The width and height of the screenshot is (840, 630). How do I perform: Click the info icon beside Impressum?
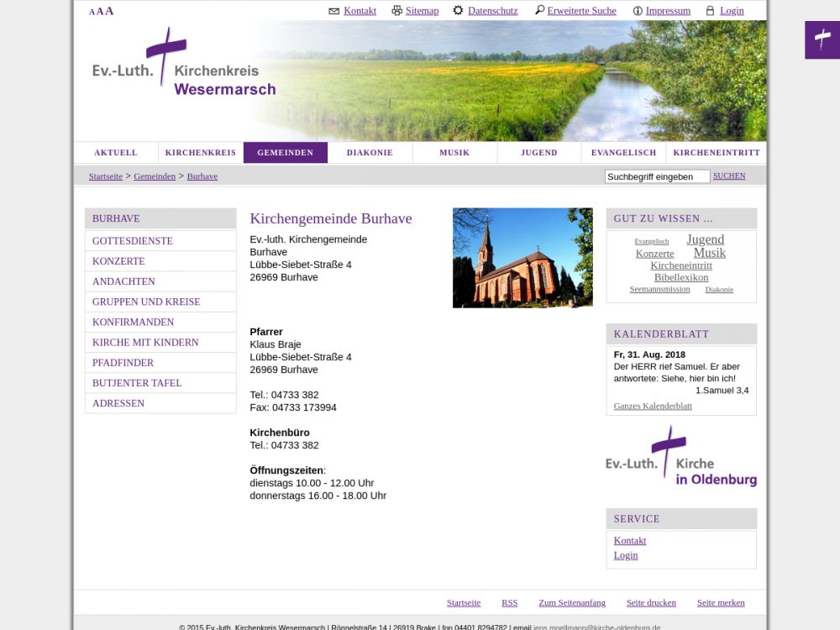[x=638, y=11]
